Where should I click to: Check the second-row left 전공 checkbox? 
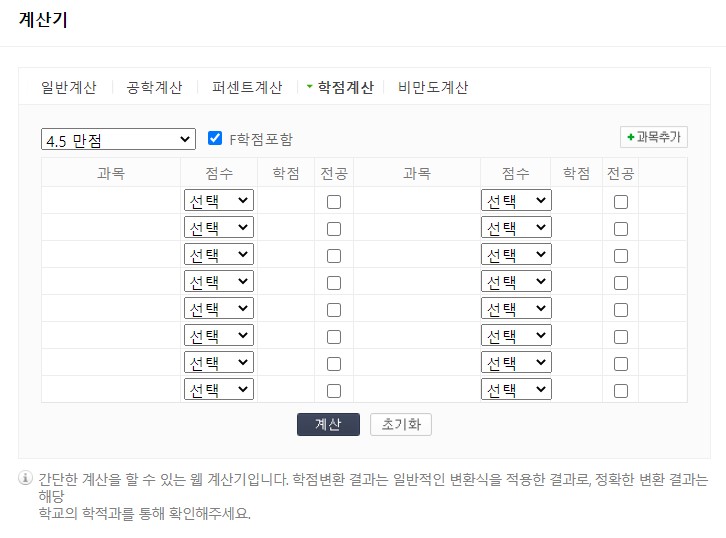334,229
